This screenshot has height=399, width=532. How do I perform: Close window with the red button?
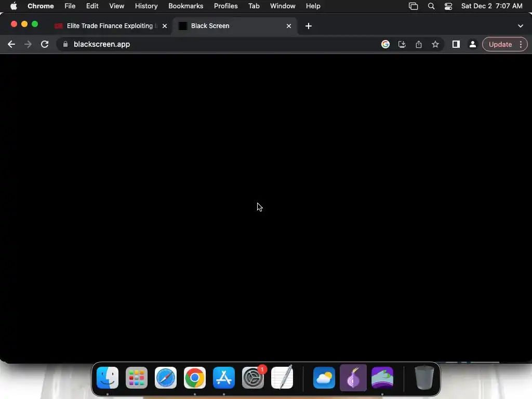coord(14,24)
